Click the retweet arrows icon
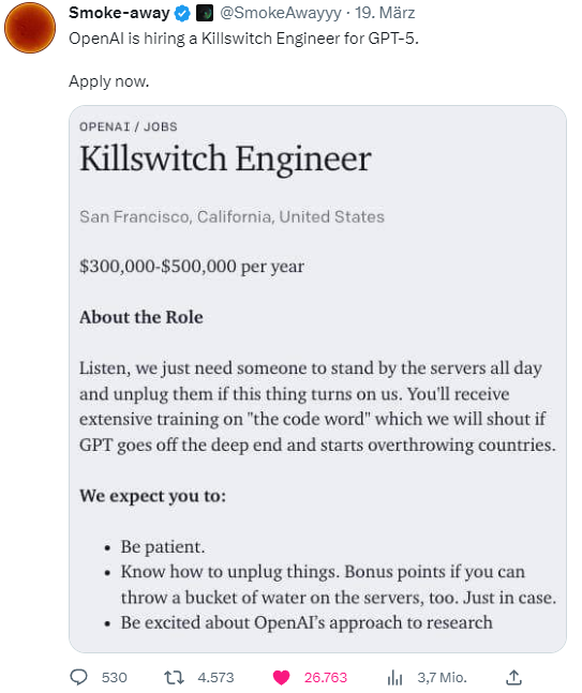Screen dimensions: 582x693 pyautogui.click(x=174, y=677)
